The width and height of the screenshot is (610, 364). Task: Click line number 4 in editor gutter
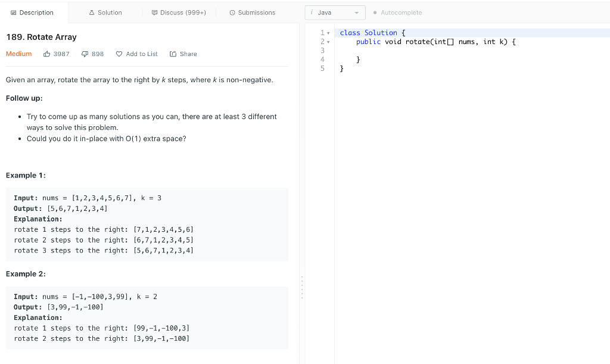pyautogui.click(x=322, y=60)
